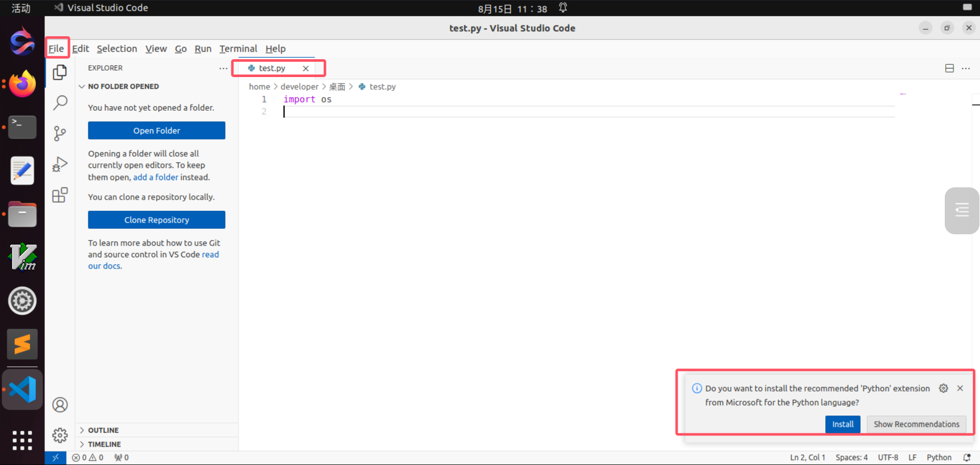This screenshot has height=465, width=980.
Task: Open Terminal from the dock
Action: point(22,127)
